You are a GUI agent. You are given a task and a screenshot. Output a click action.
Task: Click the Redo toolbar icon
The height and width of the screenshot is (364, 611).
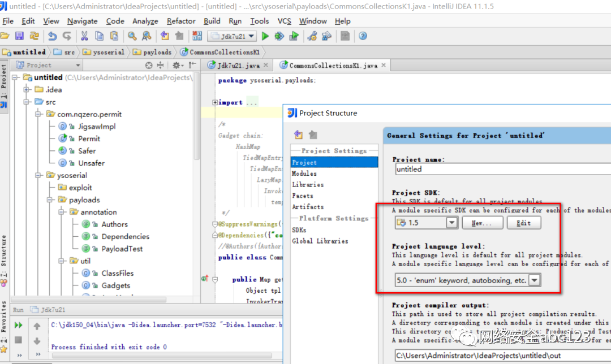pos(67,36)
